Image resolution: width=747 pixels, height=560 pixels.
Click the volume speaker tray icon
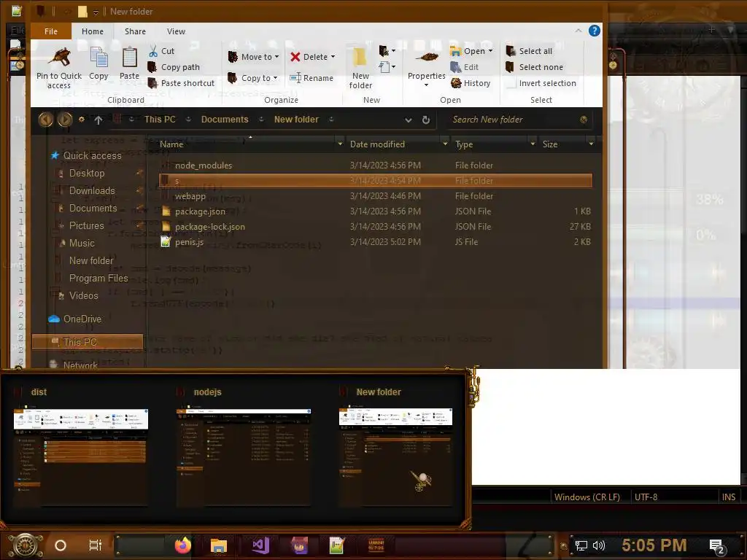(x=598, y=545)
